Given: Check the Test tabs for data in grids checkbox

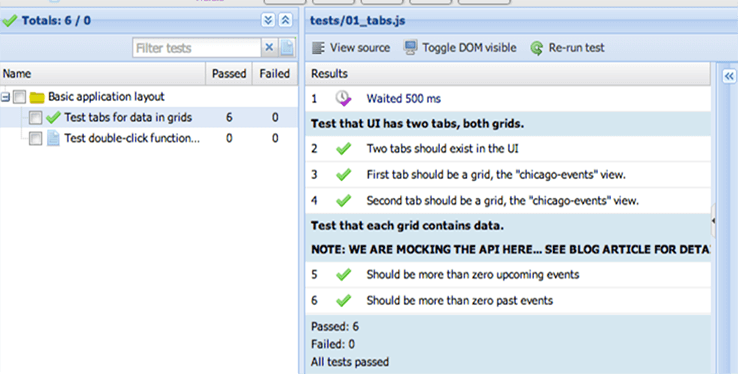Looking at the screenshot, I should tap(35, 117).
